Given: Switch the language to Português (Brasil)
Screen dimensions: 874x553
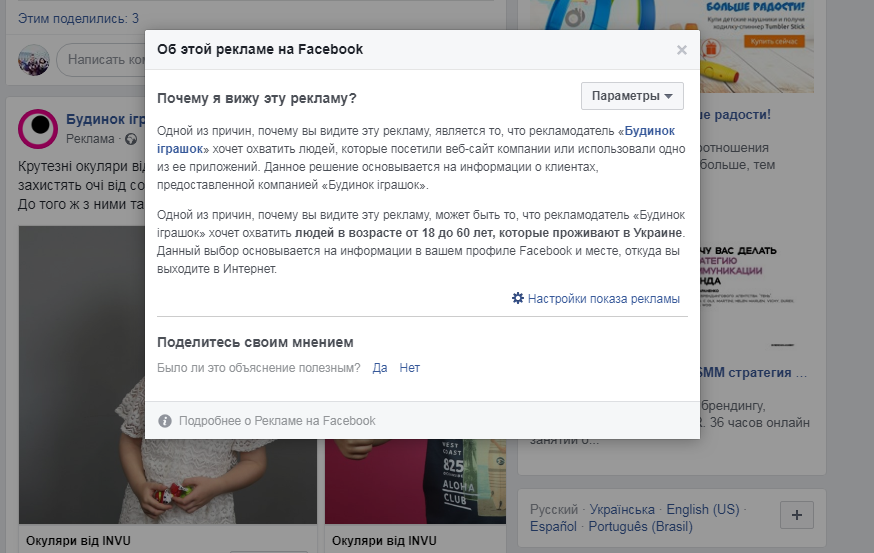Looking at the screenshot, I should coord(640,526).
